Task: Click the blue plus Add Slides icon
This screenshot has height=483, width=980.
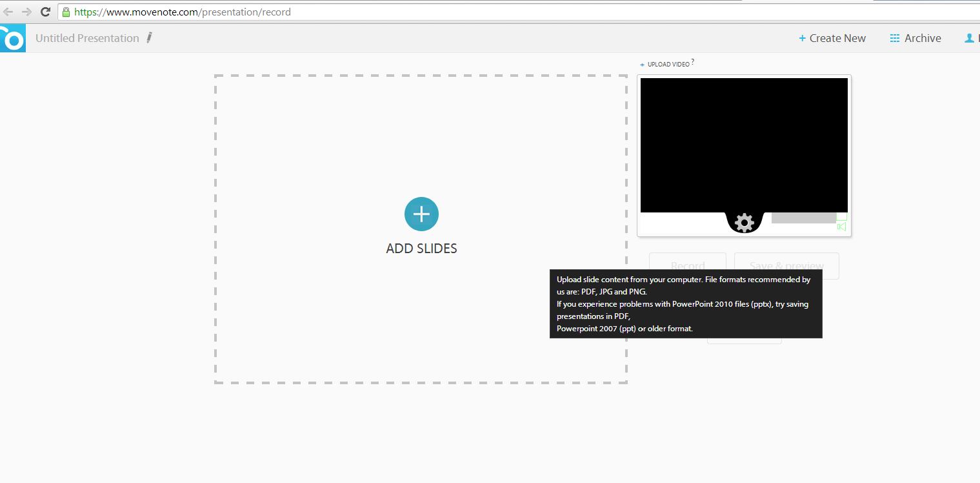Action: [x=421, y=214]
